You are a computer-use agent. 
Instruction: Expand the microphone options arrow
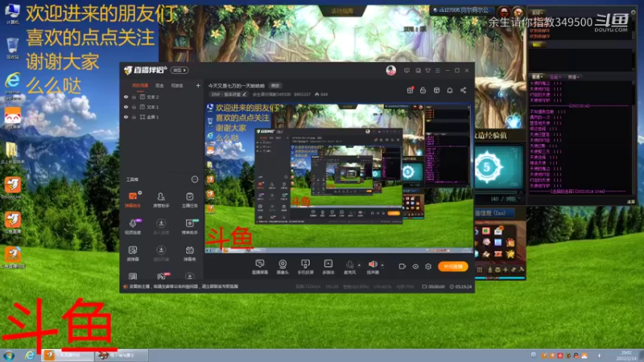pos(359,265)
